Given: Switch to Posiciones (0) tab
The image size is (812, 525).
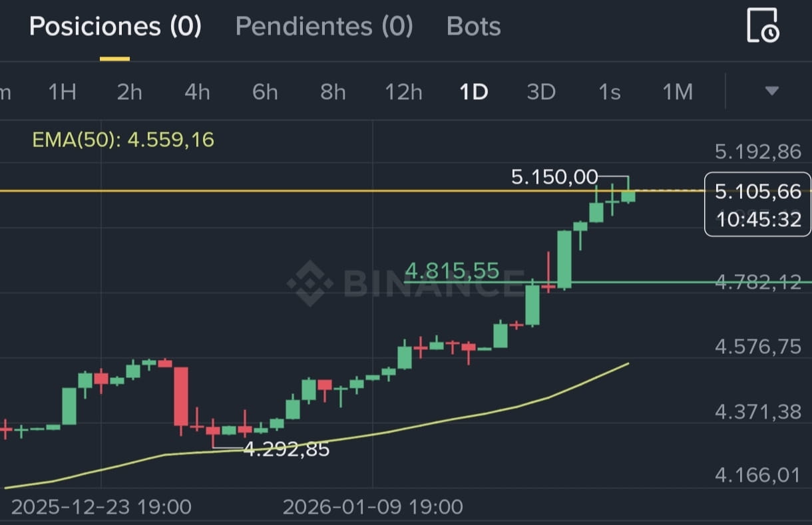Looking at the screenshot, I should click(x=115, y=26).
